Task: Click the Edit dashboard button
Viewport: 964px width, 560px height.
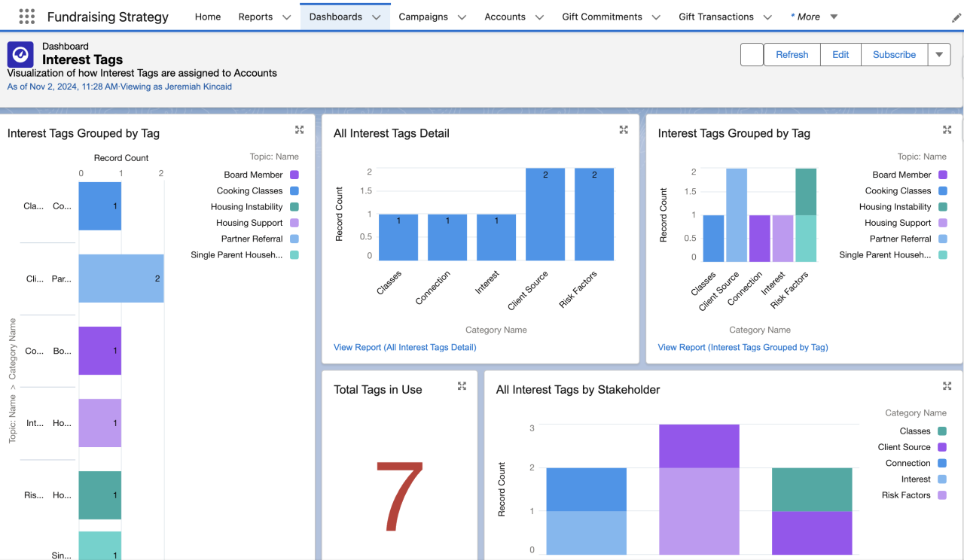Action: [x=840, y=54]
